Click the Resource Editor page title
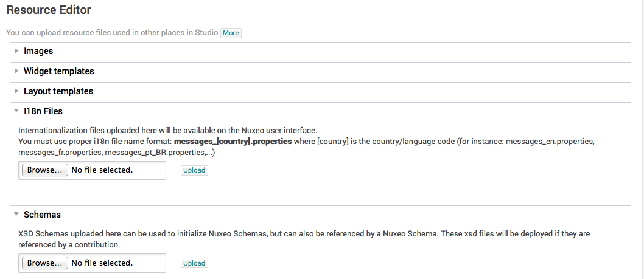 tap(49, 10)
